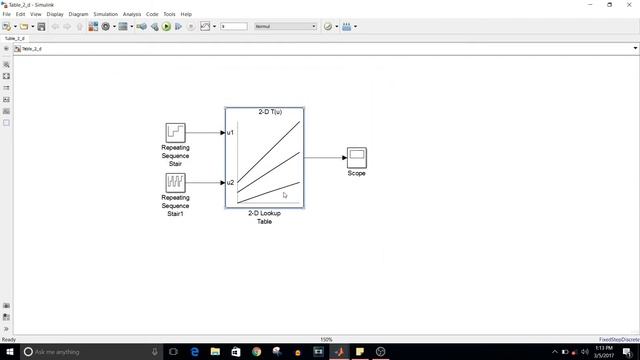Click the Up to Parent arrow

pyautogui.click(x=80, y=27)
